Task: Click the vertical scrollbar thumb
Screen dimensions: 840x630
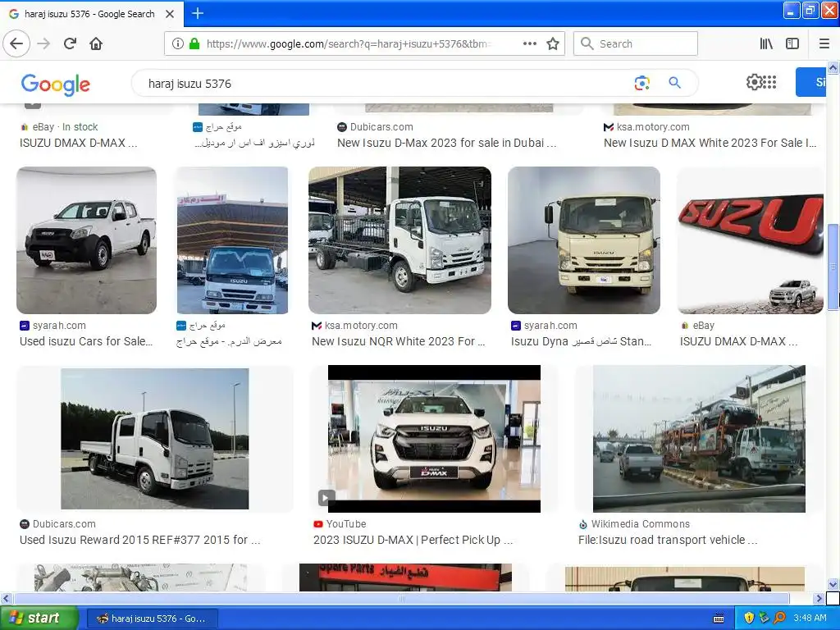Action: (x=833, y=267)
